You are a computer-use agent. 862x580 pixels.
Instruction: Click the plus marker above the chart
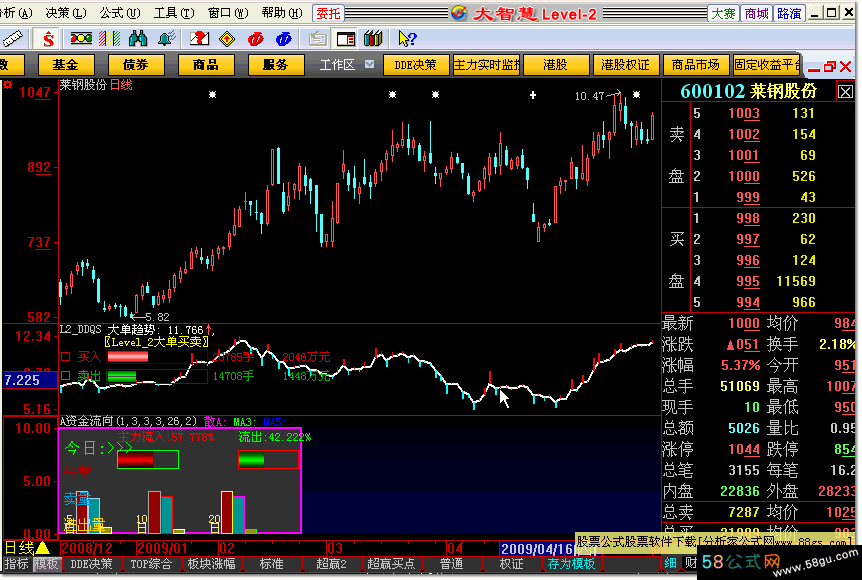533,95
